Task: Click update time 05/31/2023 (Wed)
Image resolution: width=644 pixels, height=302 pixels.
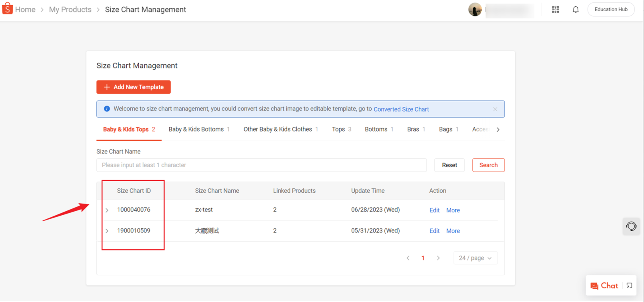Action: click(375, 230)
